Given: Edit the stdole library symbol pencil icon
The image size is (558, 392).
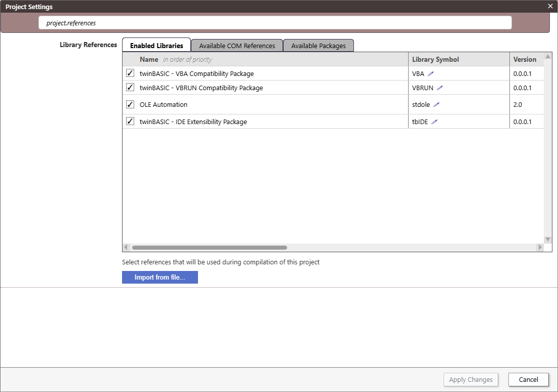Looking at the screenshot, I should pos(437,104).
